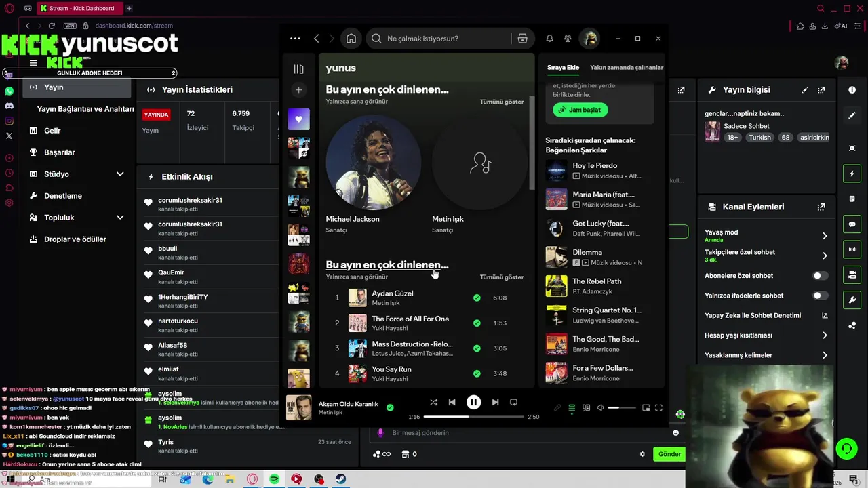The height and width of the screenshot is (488, 868).
Task: Open the Spotify three-dots menu
Action: (x=295, y=39)
